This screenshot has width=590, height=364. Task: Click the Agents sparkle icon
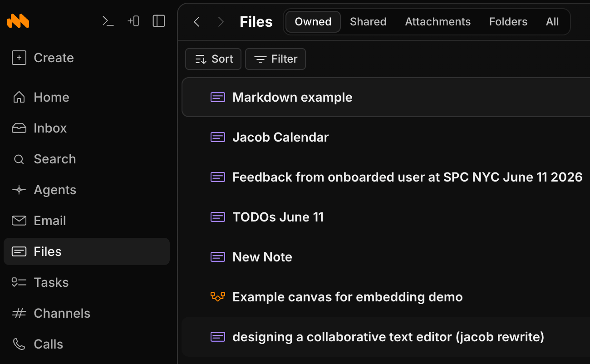coord(19,190)
